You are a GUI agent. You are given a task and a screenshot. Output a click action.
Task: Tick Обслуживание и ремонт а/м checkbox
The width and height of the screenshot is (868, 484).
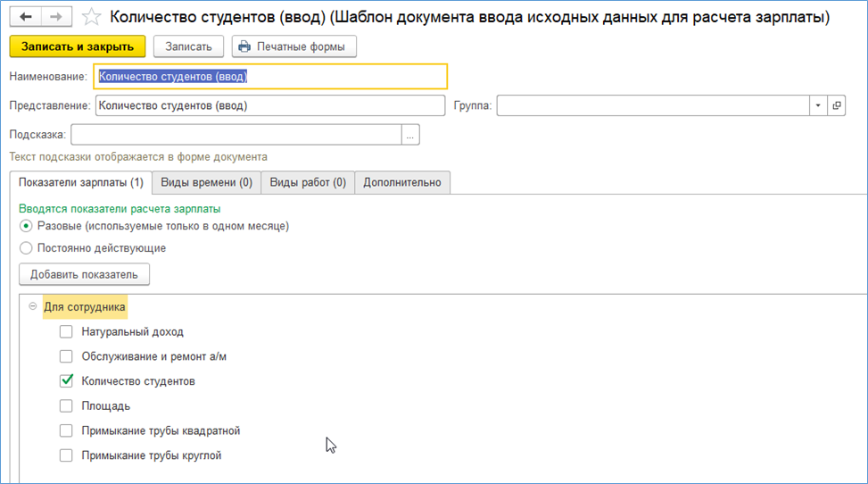66,356
